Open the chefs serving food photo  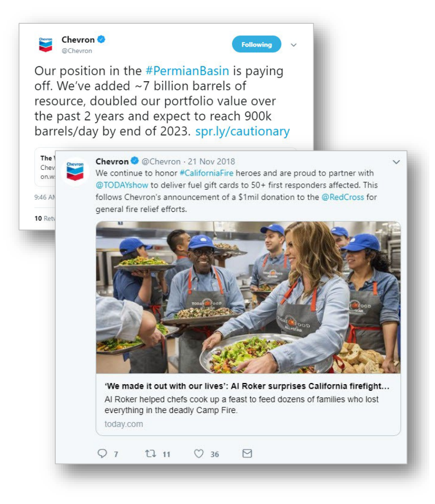[248, 297]
